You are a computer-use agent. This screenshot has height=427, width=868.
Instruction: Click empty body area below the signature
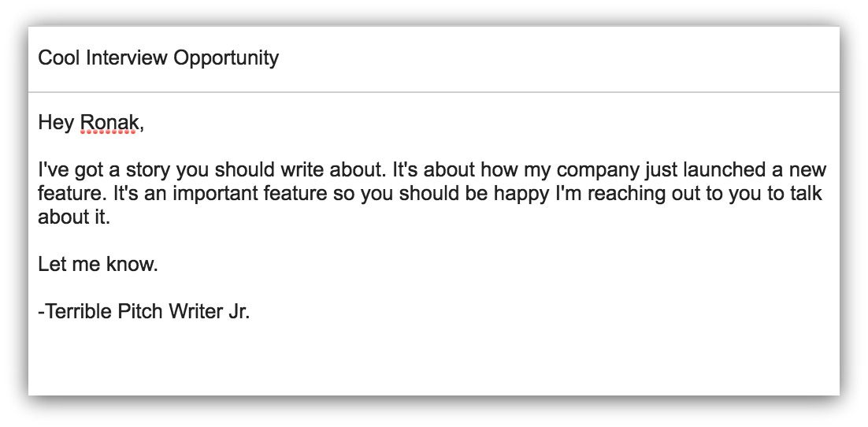(433, 360)
